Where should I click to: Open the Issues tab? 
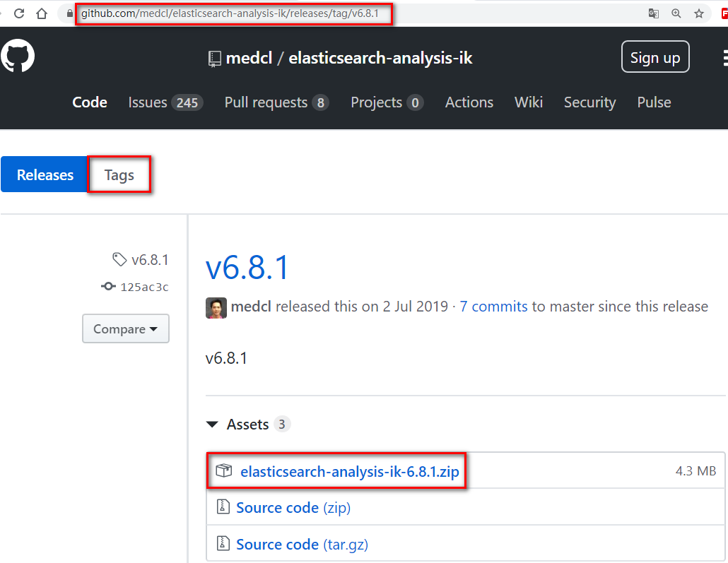(x=166, y=102)
